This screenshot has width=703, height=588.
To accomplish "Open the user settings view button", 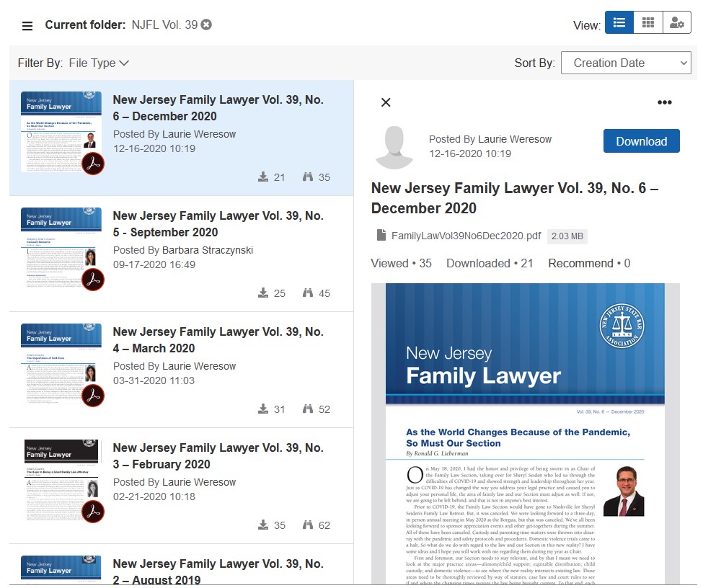I will [x=676, y=22].
